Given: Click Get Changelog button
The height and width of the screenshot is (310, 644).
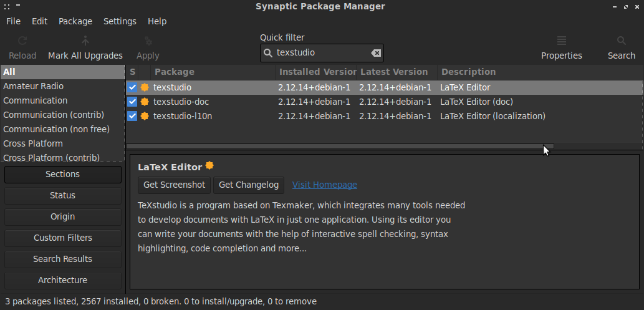Looking at the screenshot, I should click(249, 185).
